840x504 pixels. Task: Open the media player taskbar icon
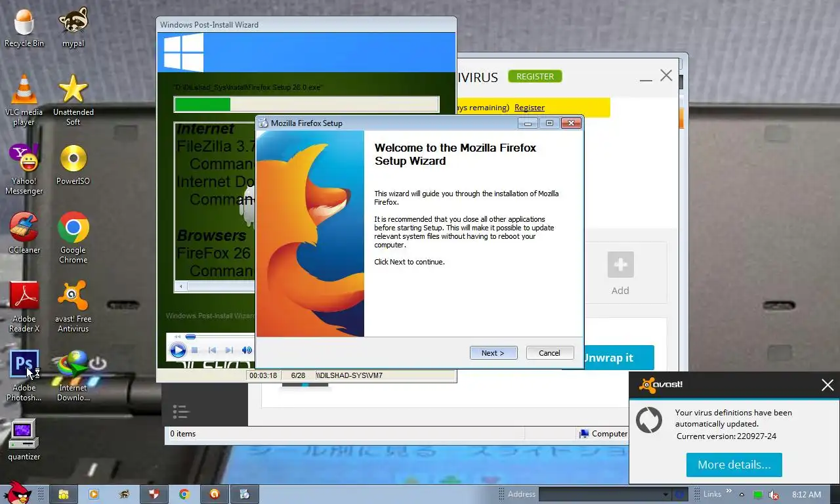(x=93, y=494)
